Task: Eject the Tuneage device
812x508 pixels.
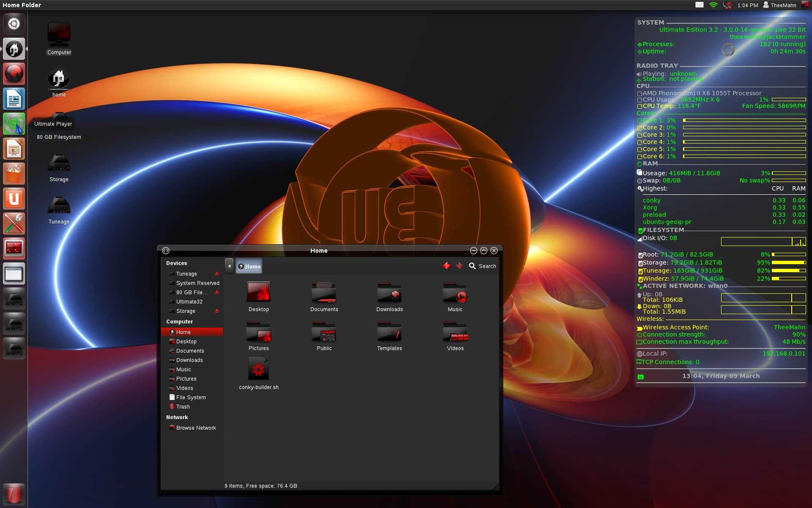Action: [217, 273]
